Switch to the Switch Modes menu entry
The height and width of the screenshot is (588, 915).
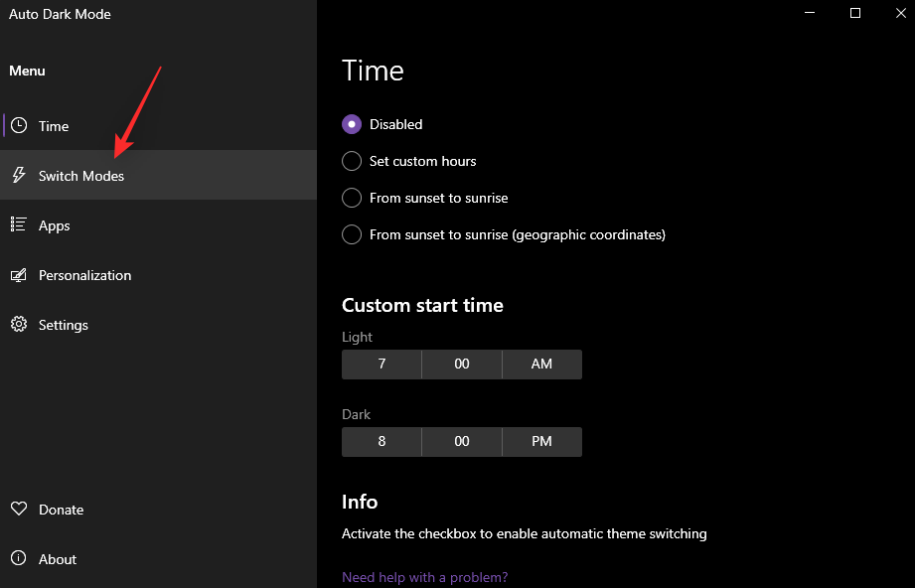pyautogui.click(x=80, y=175)
